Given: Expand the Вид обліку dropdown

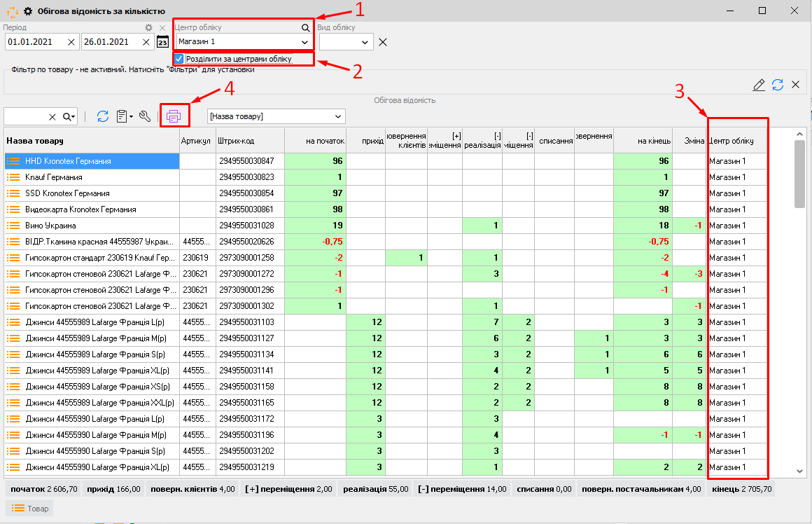Looking at the screenshot, I should [x=365, y=42].
